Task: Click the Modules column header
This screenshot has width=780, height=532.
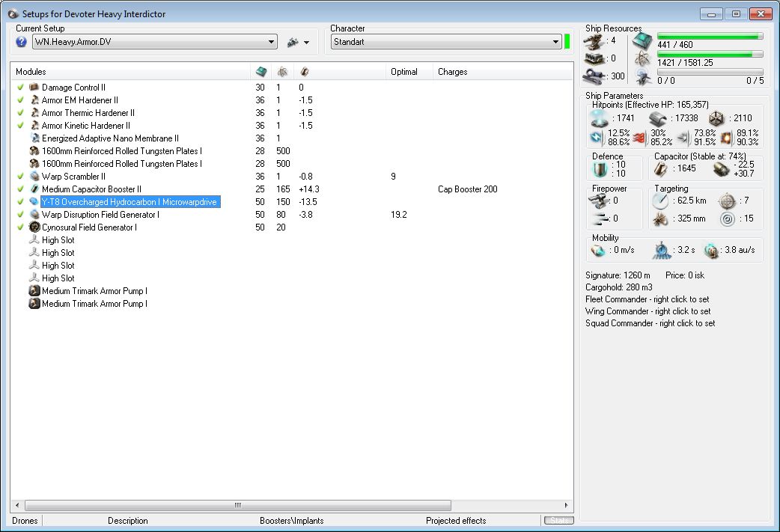Action: pos(31,72)
